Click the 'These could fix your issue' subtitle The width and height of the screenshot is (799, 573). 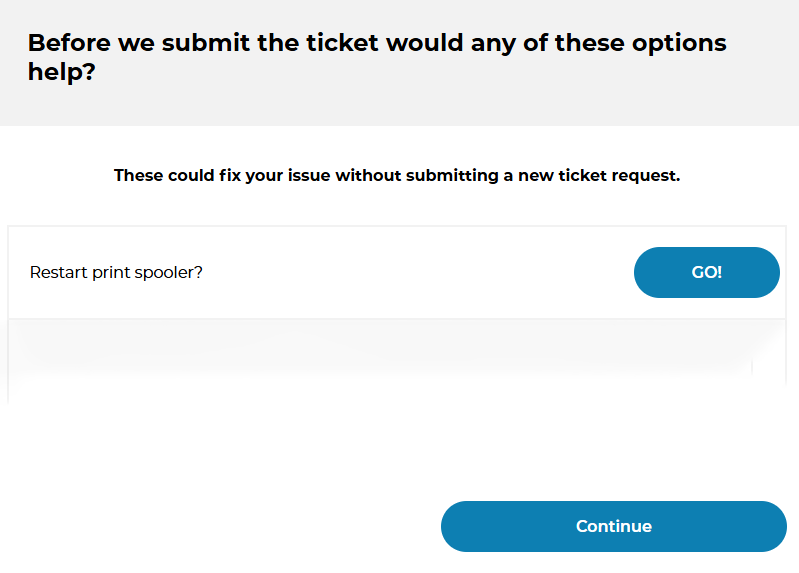coord(396,175)
